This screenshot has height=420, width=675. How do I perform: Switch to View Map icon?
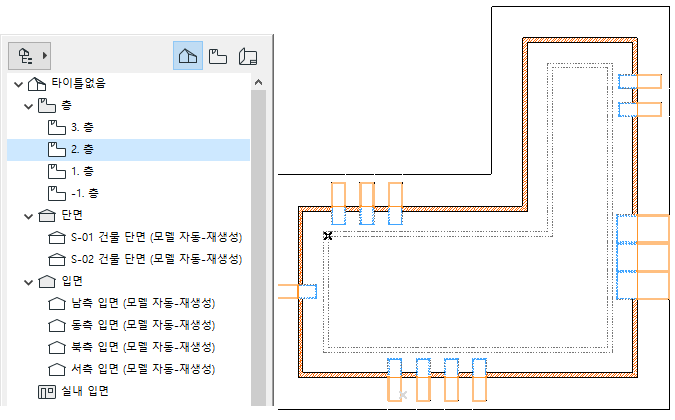(x=218, y=56)
